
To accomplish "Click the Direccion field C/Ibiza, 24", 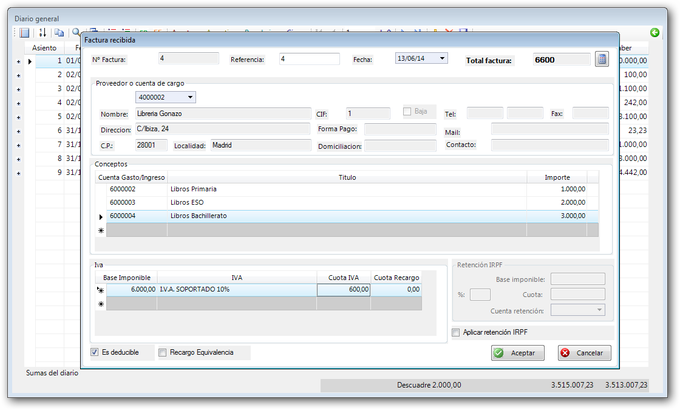I will (222, 129).
